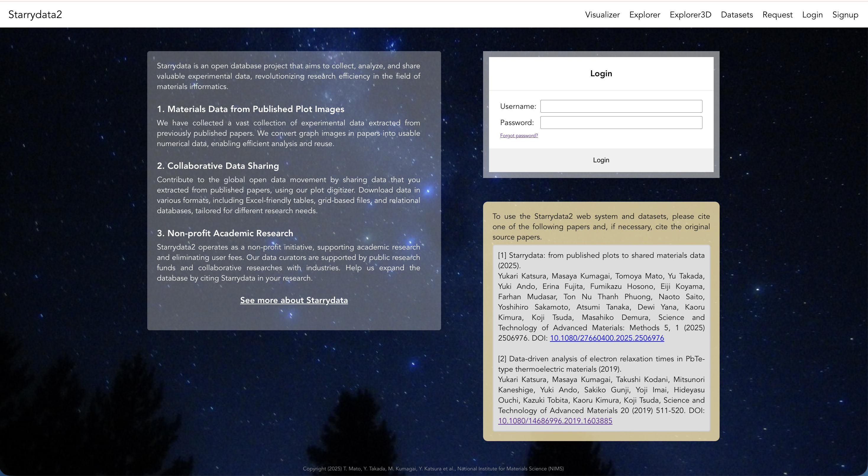Select citation [2] title text
The width and height of the screenshot is (868, 476).
tap(601, 364)
